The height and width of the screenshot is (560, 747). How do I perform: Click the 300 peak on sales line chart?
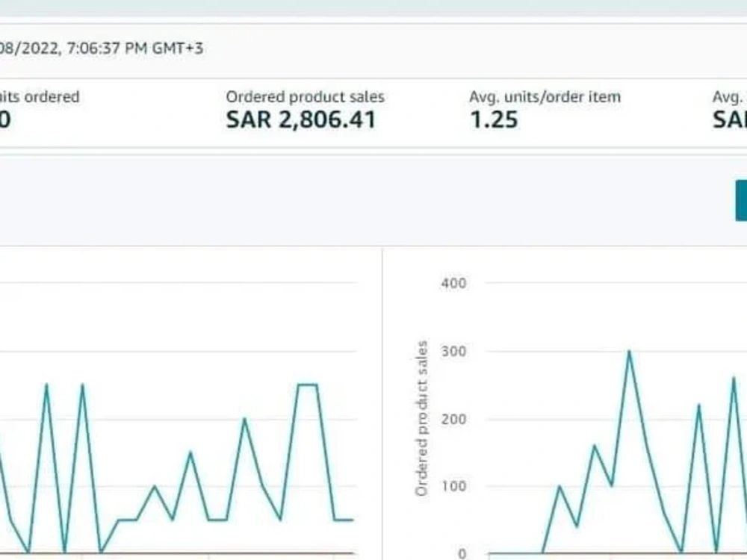(x=629, y=352)
